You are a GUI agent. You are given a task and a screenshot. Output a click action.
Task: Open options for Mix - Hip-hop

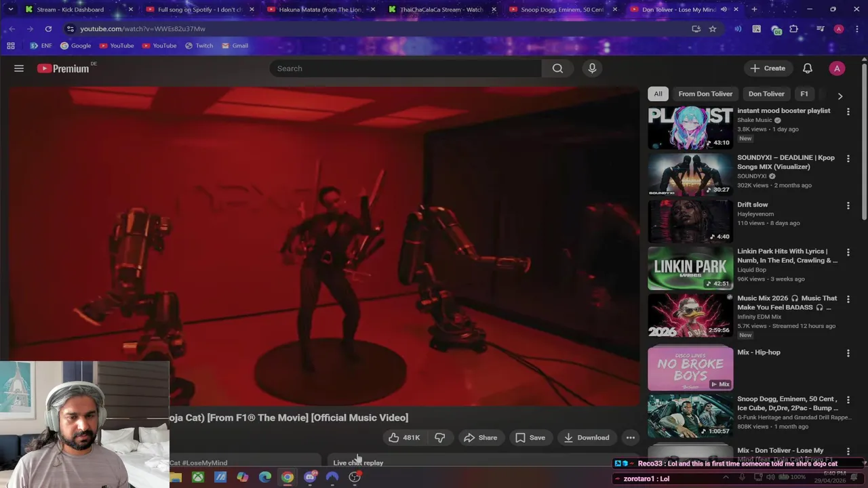tap(848, 353)
